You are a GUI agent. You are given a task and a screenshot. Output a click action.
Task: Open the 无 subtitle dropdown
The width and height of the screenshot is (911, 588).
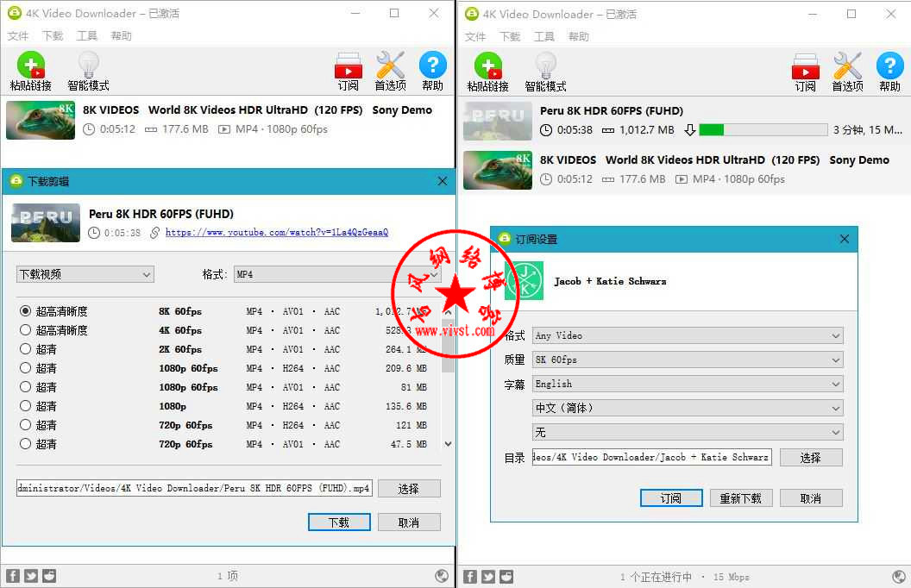[688, 433]
